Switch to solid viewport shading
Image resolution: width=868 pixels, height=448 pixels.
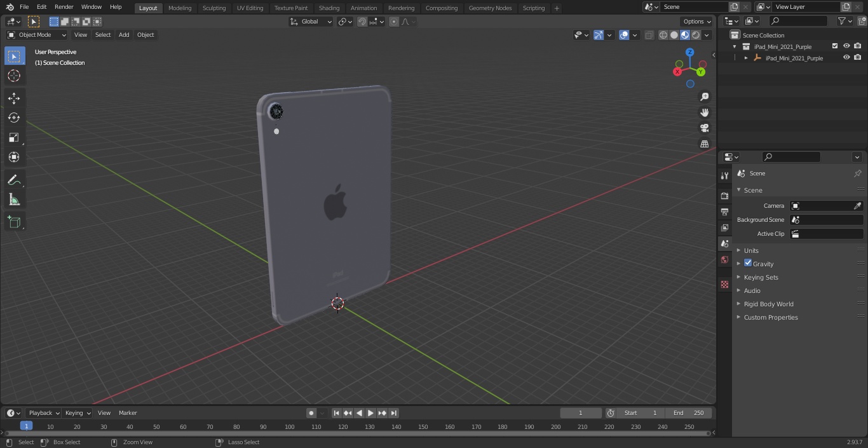tap(674, 35)
